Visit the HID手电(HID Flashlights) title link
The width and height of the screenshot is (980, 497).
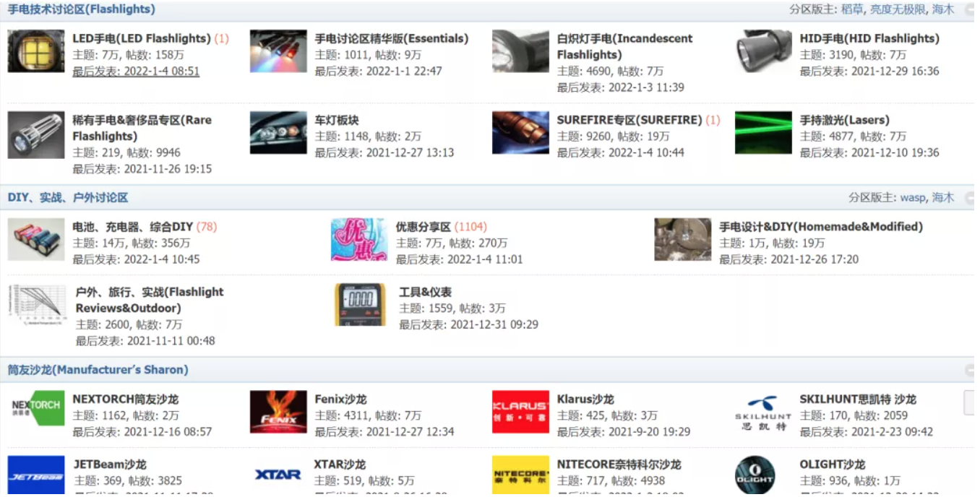point(869,38)
